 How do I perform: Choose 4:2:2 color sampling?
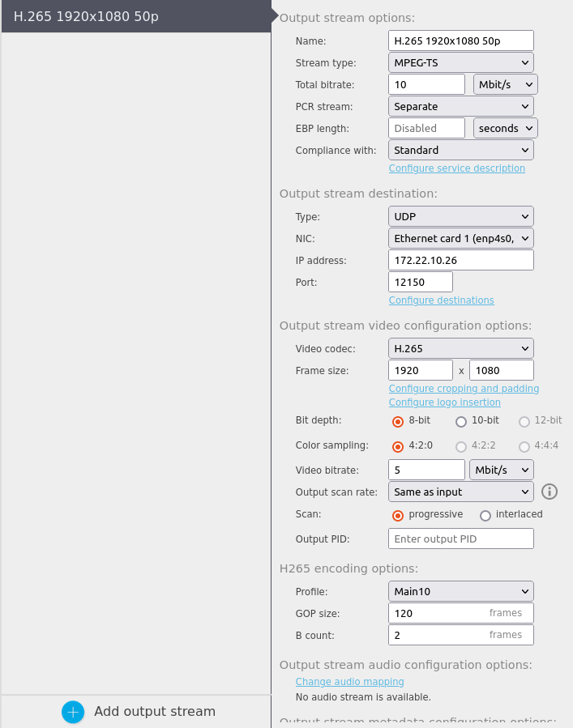pos(461,447)
